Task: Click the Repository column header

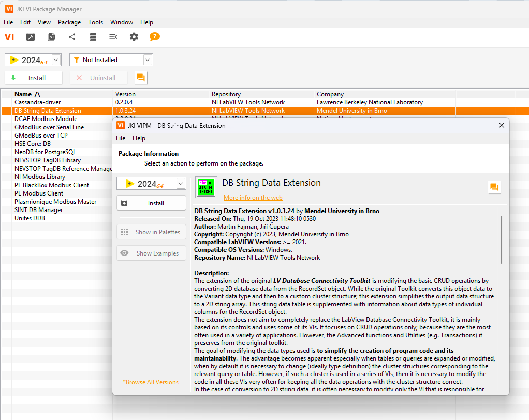Action: (x=261, y=94)
